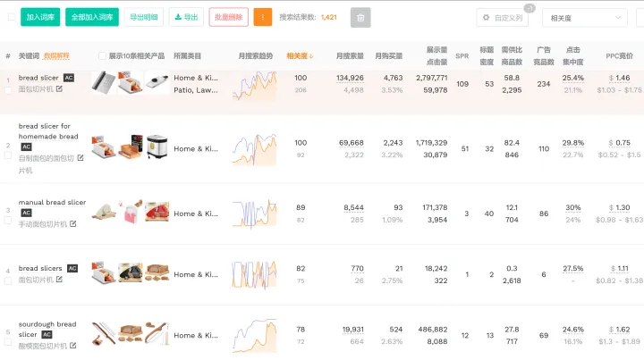Click PPC bid $ 1.62
The height and width of the screenshot is (360, 644).
(619, 330)
